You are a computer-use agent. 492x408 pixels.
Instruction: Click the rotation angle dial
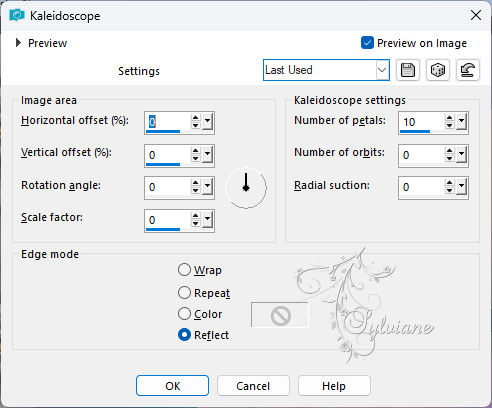pyautogui.click(x=246, y=188)
